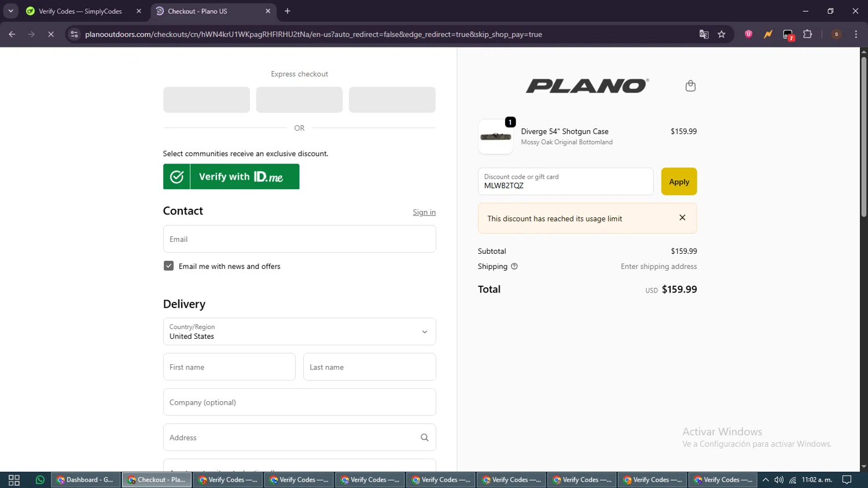868x488 pixels.
Task: Open the Chrome three-dot menu
Action: [856, 35]
